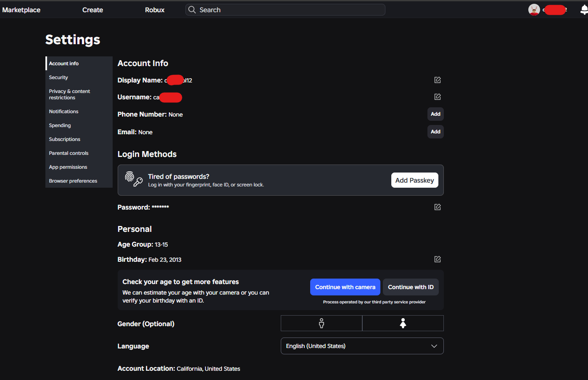Viewport: 588px width, 380px height.
Task: Open the Subscriptions settings tab
Action: [x=79, y=139]
